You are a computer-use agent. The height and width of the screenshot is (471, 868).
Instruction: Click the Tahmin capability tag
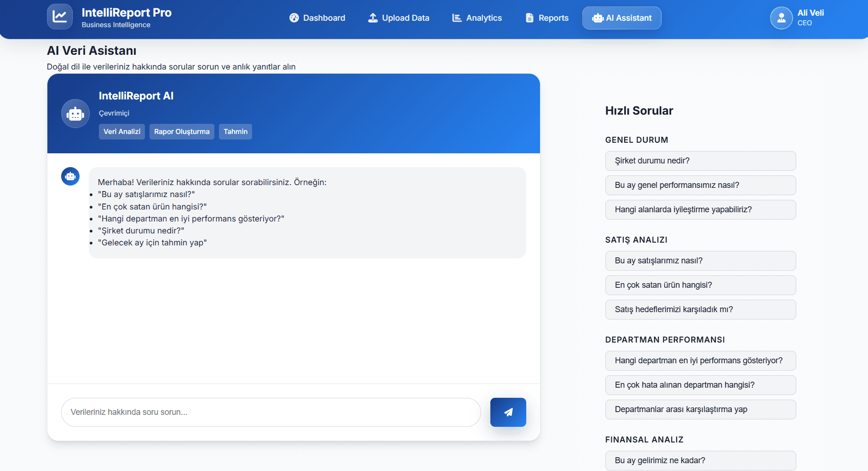pyautogui.click(x=236, y=132)
